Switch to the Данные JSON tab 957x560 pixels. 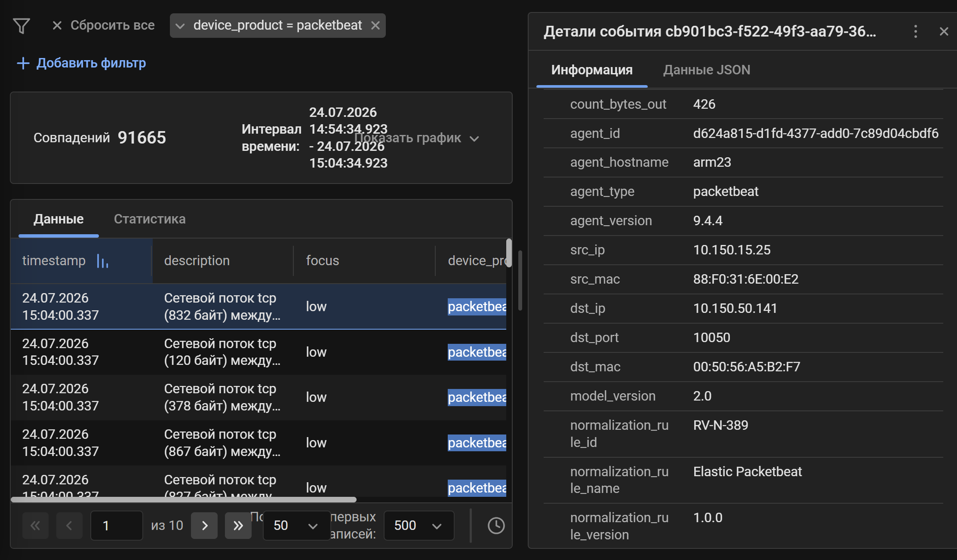pyautogui.click(x=707, y=70)
